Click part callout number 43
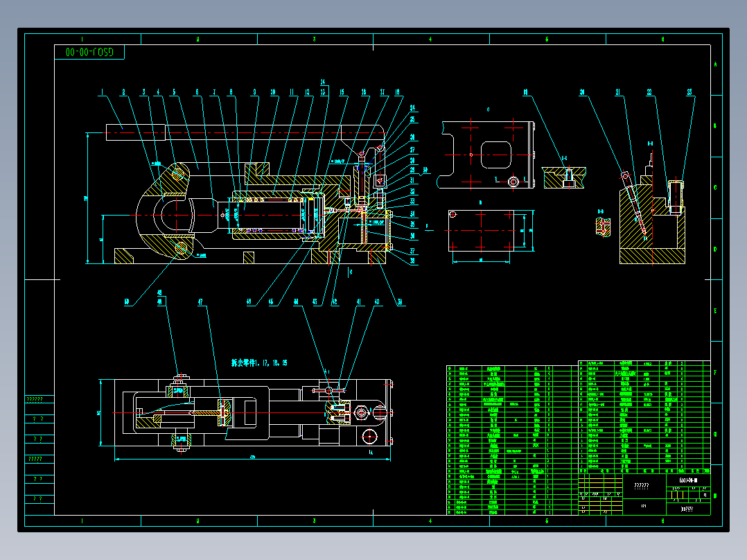Image resolution: width=747 pixels, height=560 pixels. point(315,301)
